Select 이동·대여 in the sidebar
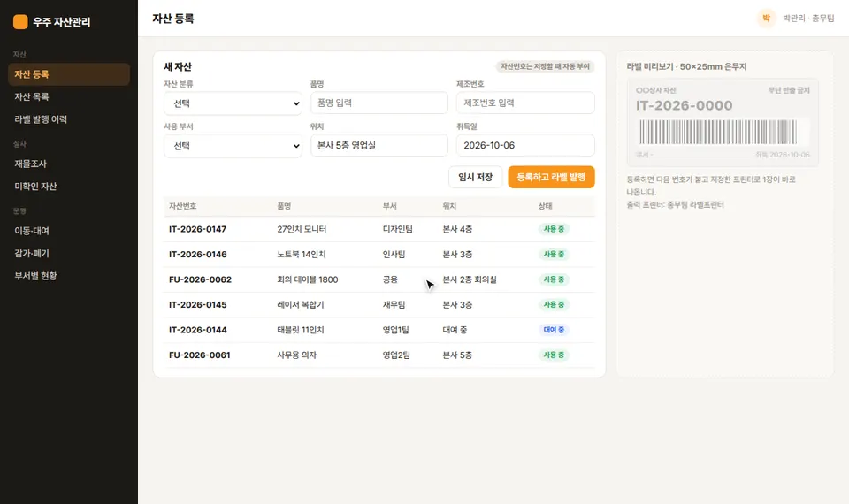Screen dimensions: 849x504 click(x=69, y=231)
